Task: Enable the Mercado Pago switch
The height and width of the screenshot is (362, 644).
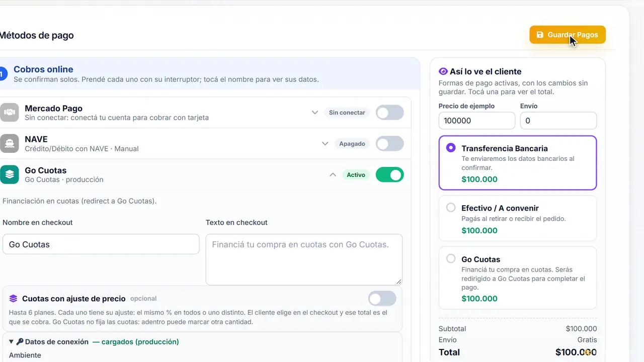Action: (x=389, y=113)
